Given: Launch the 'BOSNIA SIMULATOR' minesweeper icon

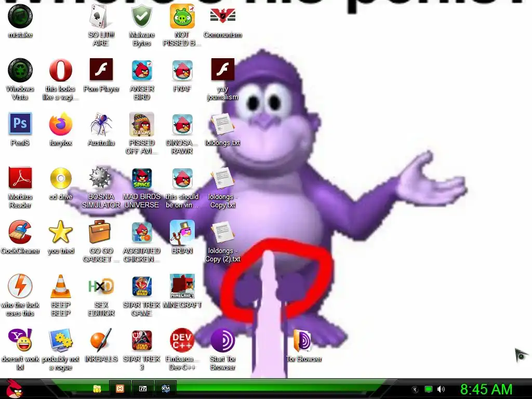Looking at the screenshot, I should [x=100, y=178].
